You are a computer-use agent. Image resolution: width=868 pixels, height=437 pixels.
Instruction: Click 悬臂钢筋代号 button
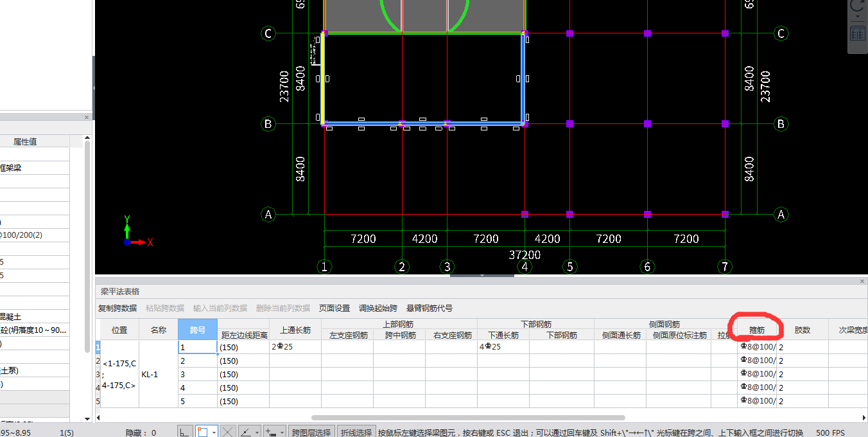(x=430, y=308)
